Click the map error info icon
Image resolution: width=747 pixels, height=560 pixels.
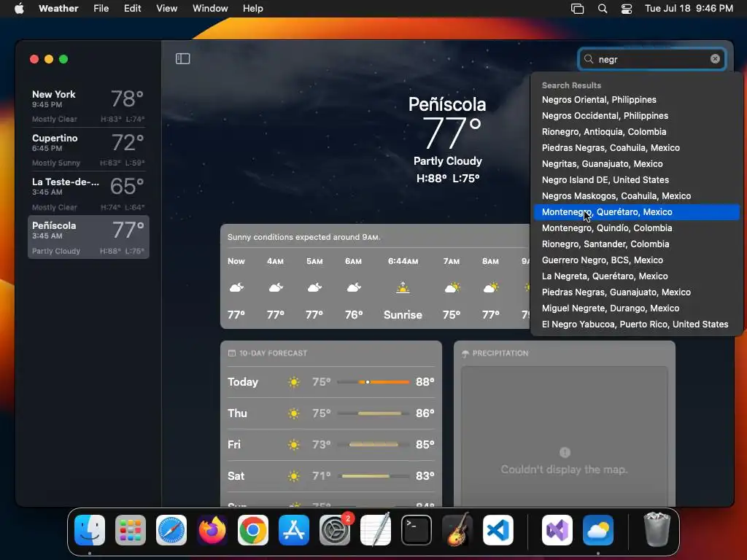(565, 452)
